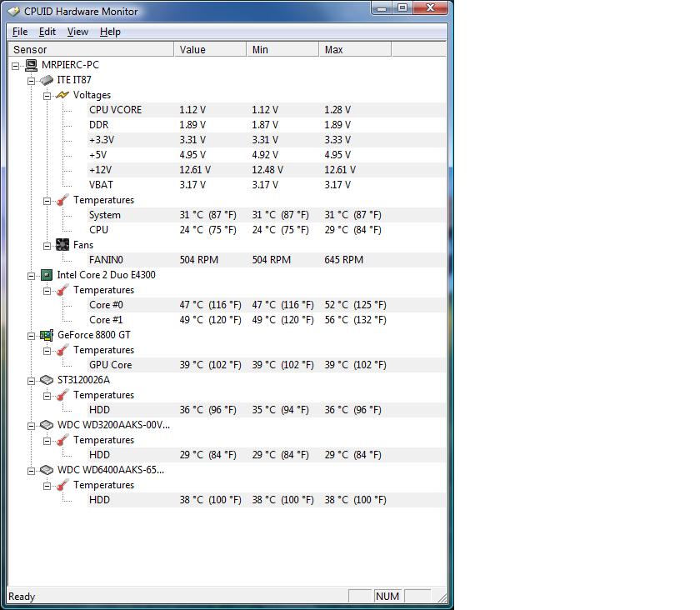The height and width of the screenshot is (610, 700).
Task: Click the 645 RPM max fan value
Action: (343, 260)
